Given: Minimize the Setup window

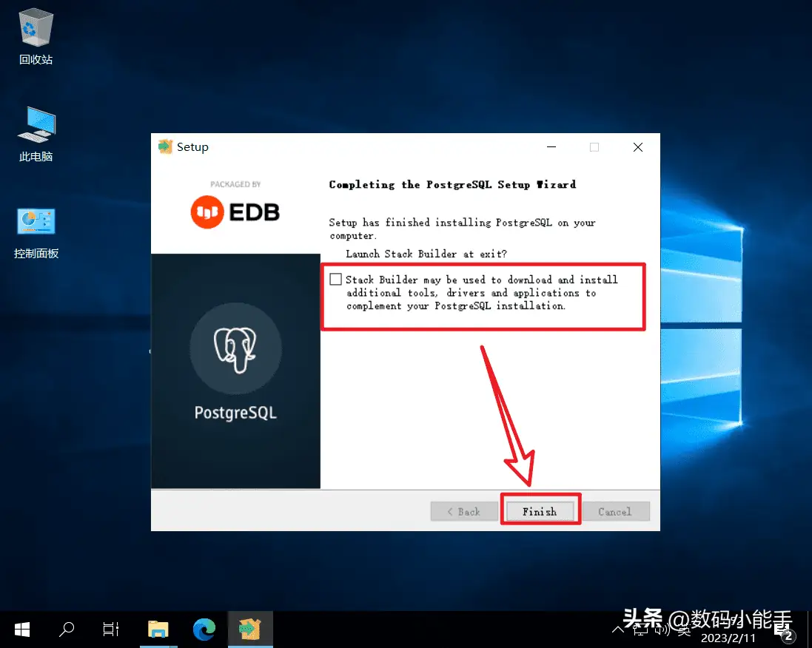Looking at the screenshot, I should point(551,147).
